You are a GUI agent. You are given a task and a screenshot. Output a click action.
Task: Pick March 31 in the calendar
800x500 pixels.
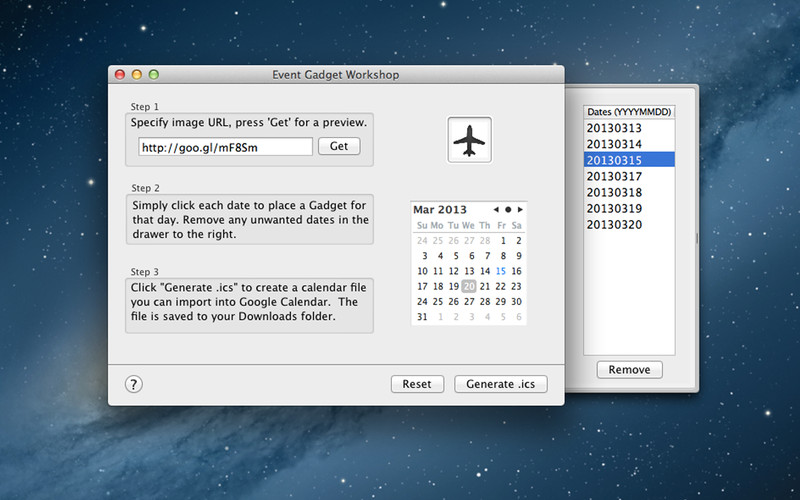pos(422,317)
